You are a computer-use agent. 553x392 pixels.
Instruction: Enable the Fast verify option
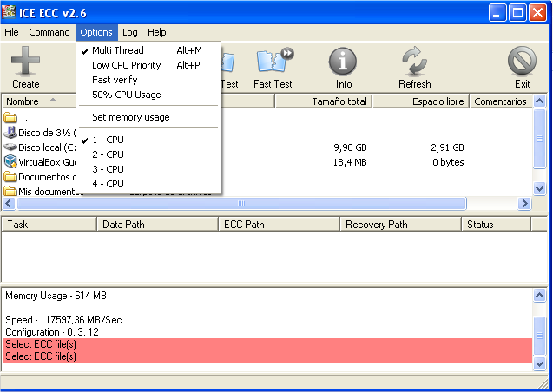point(148,80)
